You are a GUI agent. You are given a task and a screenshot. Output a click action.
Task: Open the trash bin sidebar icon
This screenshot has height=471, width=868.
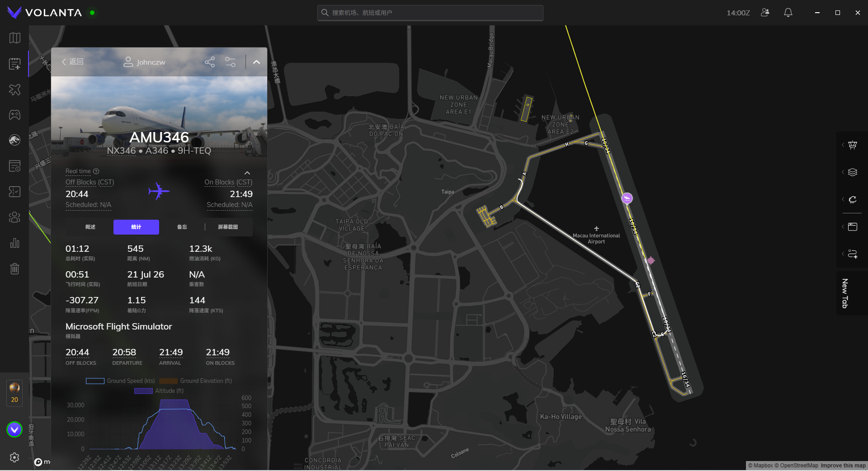point(14,269)
